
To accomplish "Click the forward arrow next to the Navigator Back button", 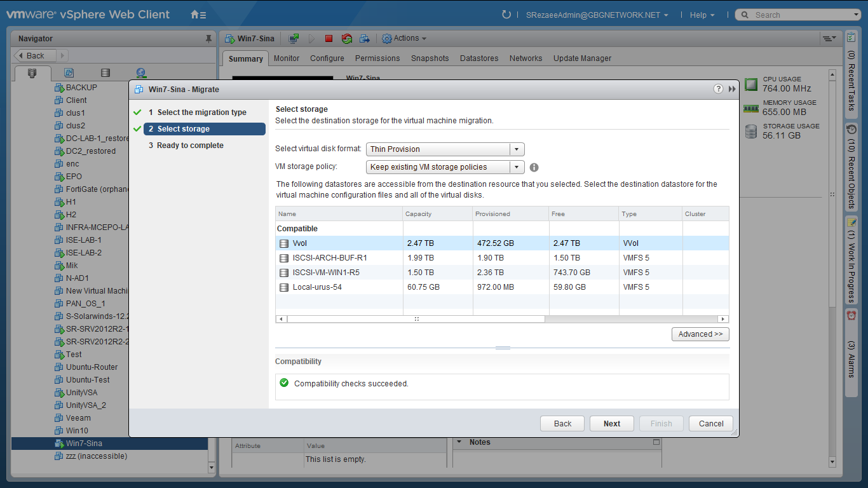I will 62,55.
